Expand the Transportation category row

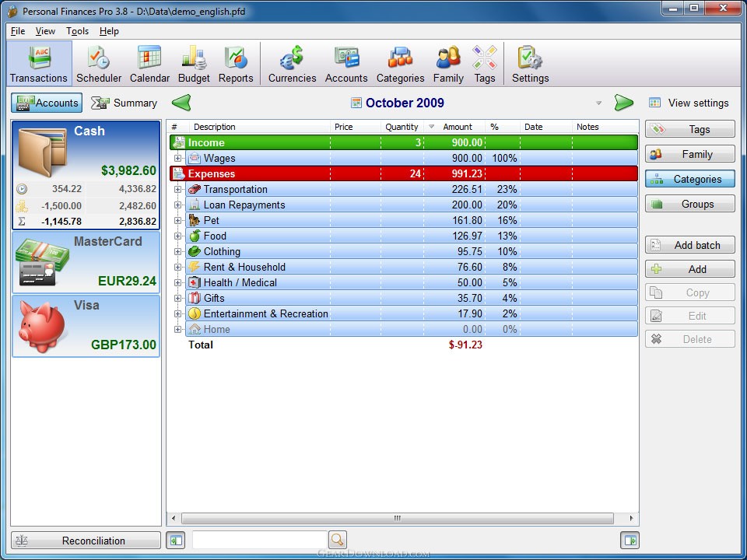(x=178, y=190)
